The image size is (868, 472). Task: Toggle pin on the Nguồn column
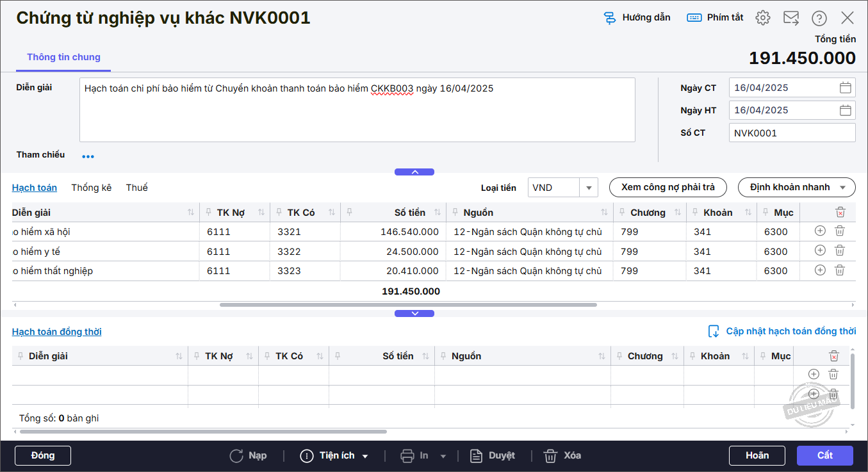tap(455, 213)
